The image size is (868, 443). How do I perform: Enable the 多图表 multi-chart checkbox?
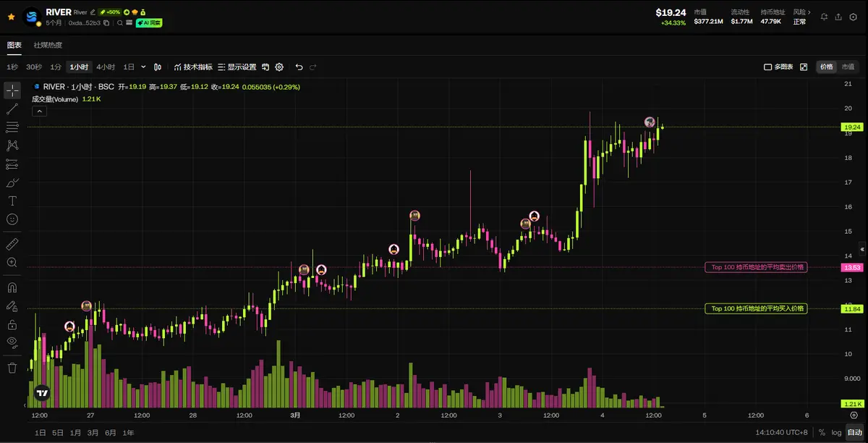click(x=778, y=67)
